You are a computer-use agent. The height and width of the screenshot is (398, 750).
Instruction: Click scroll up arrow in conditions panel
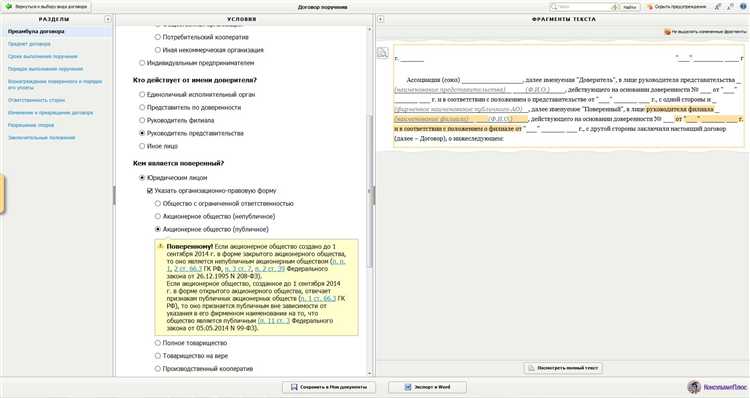click(x=369, y=30)
